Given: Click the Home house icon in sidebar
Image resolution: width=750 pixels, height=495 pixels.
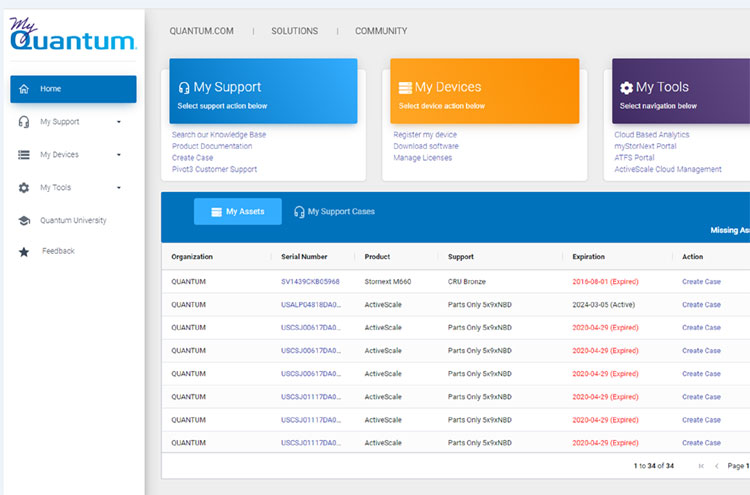Looking at the screenshot, I should pyautogui.click(x=24, y=89).
